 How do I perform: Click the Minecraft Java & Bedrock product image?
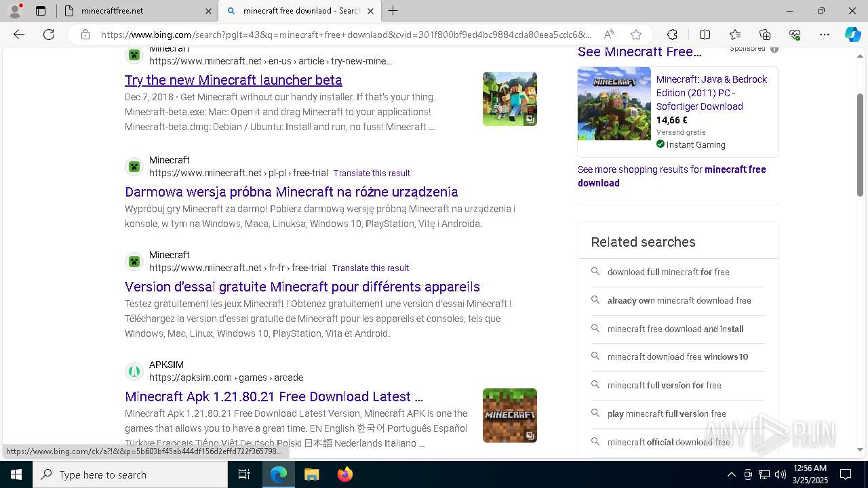[614, 104]
